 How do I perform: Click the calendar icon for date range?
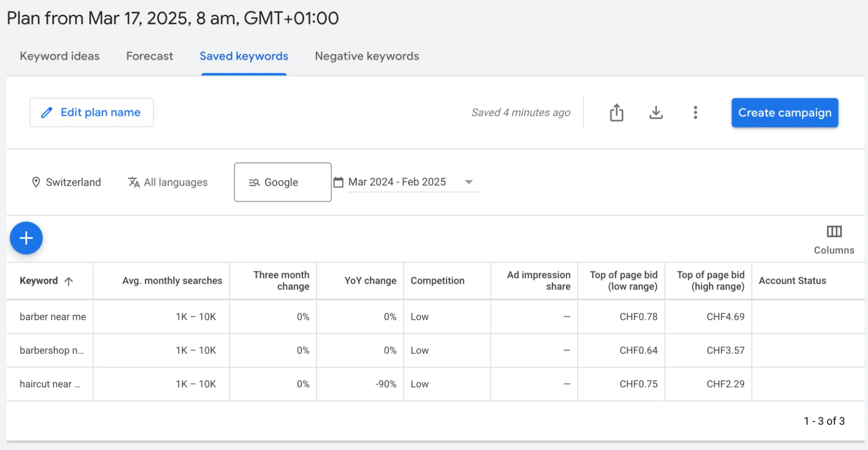(x=339, y=182)
